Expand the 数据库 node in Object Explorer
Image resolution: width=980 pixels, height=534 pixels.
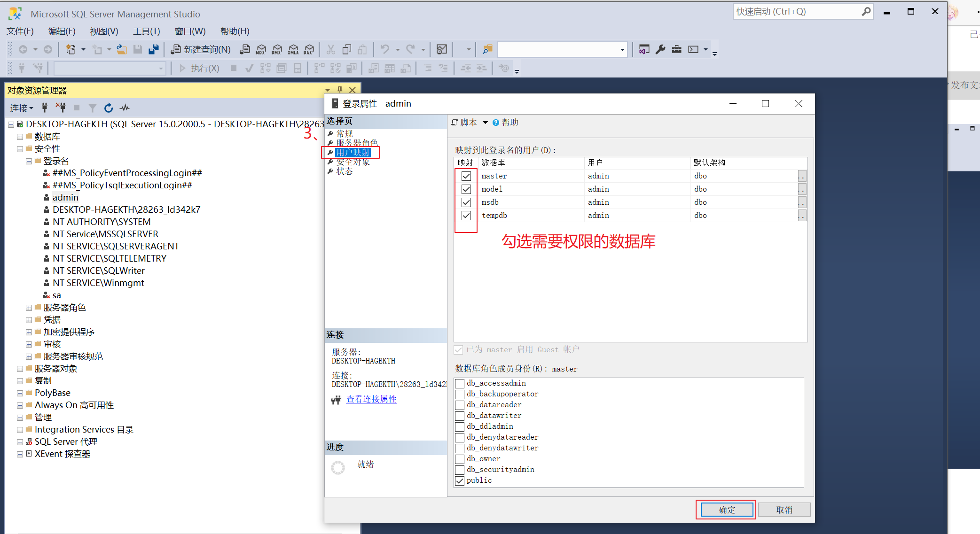19,136
